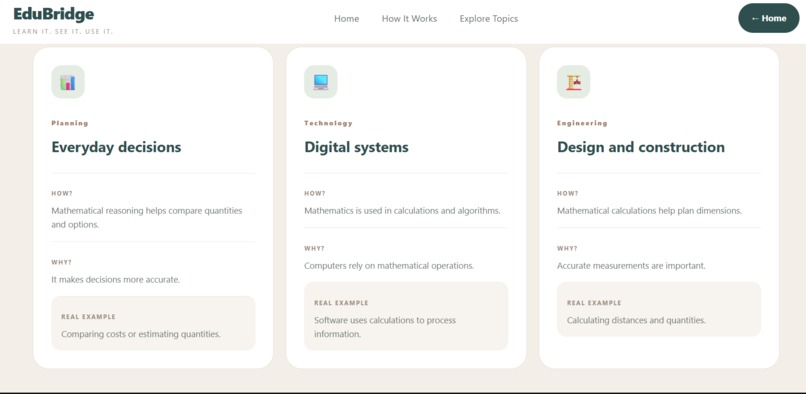Click REAL EXAMPLE label in Digital systems card
Image resolution: width=806 pixels, height=394 pixels.
[341, 303]
